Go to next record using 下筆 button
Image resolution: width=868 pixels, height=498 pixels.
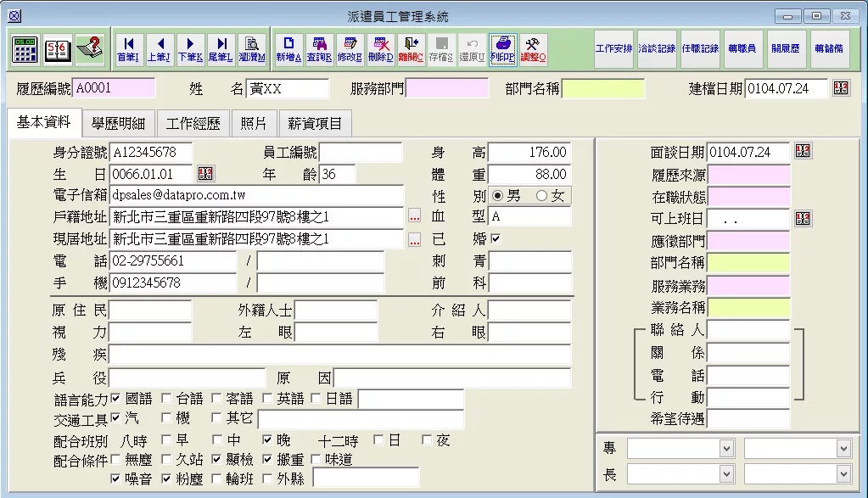point(190,49)
